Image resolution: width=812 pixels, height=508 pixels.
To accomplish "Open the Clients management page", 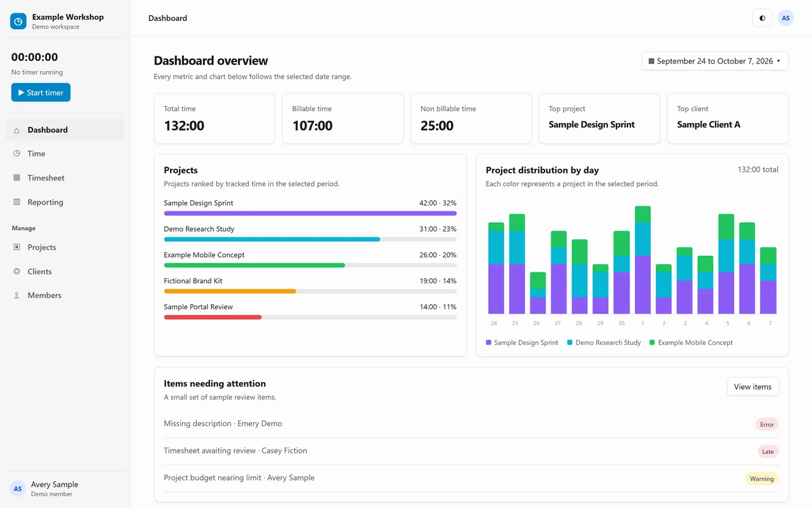I will click(x=65, y=271).
